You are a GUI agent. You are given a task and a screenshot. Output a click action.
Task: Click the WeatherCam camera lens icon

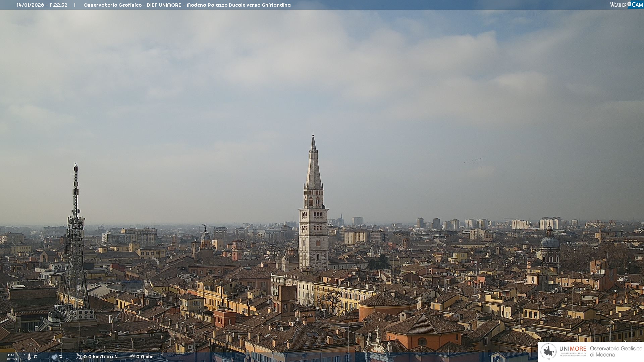[x=629, y=4]
